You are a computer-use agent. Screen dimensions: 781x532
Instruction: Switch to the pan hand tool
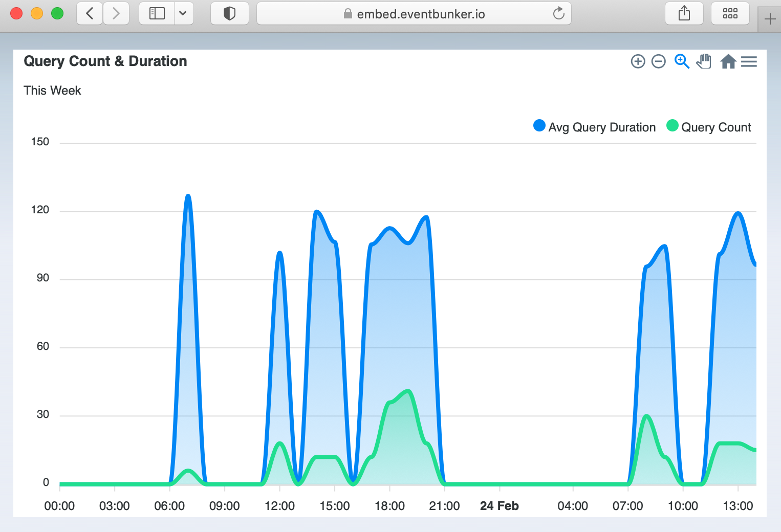pyautogui.click(x=704, y=61)
